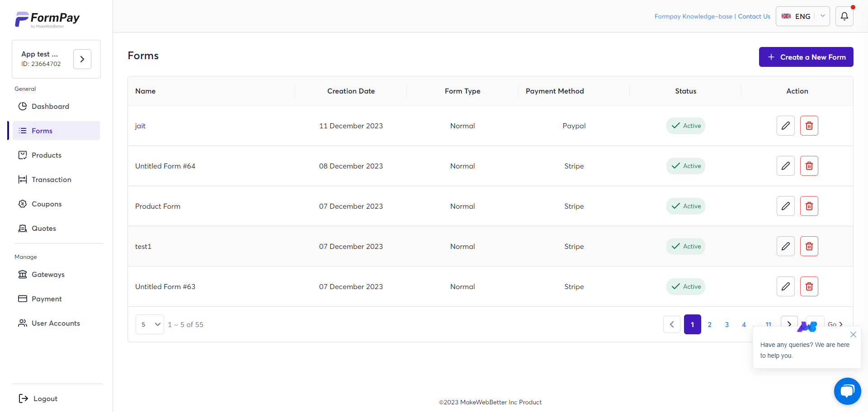Image resolution: width=868 pixels, height=412 pixels.
Task: Open the Dashboard from sidebar
Action: 50,106
